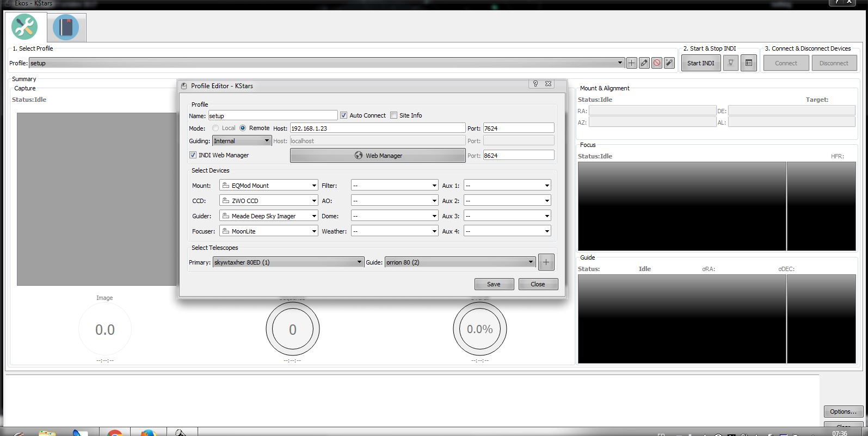Switch to the Ekos tab with book icon
The width and height of the screenshot is (868, 436).
(x=66, y=27)
